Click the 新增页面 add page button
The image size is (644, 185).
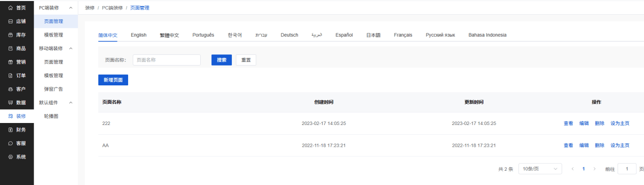point(113,80)
